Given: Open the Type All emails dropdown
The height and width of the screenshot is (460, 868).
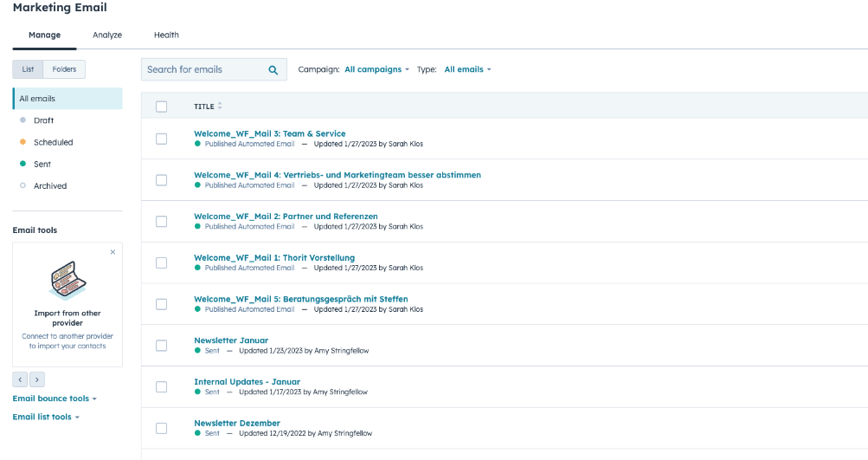Looking at the screenshot, I should pos(467,69).
